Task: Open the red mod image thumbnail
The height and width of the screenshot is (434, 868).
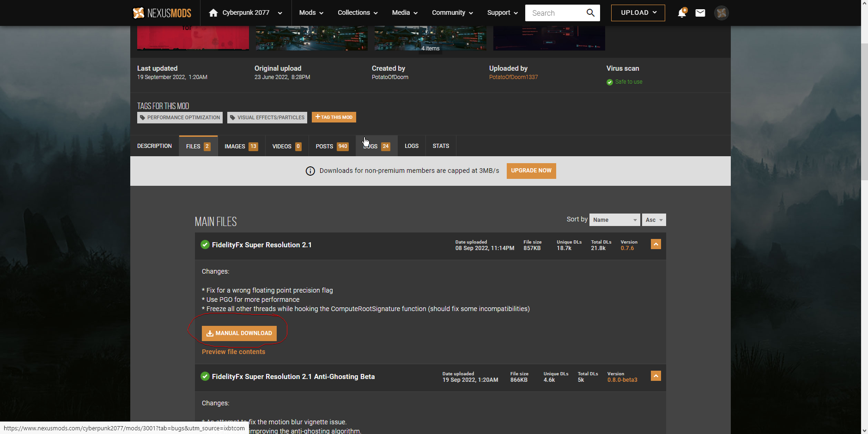Action: 193,38
